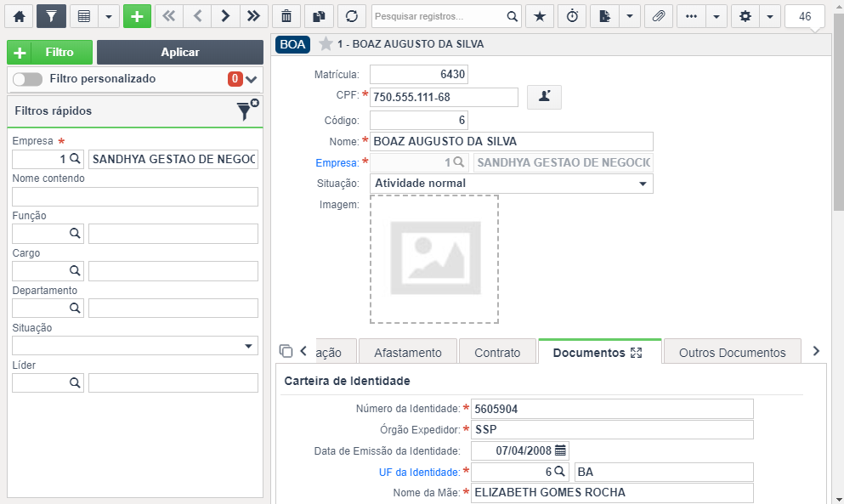Look up Empresa in the quick filters
The height and width of the screenshot is (504, 844).
[75, 159]
